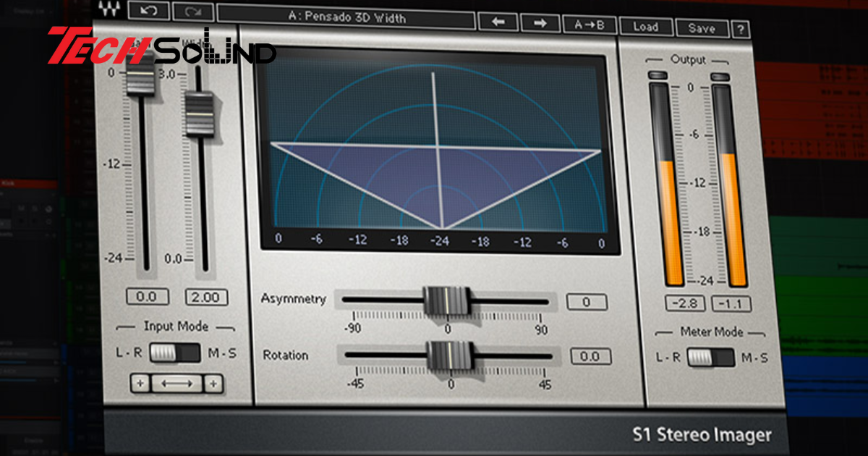Click the left output peak readout -2.8
This screenshot has width=868, height=456.
coord(684,304)
